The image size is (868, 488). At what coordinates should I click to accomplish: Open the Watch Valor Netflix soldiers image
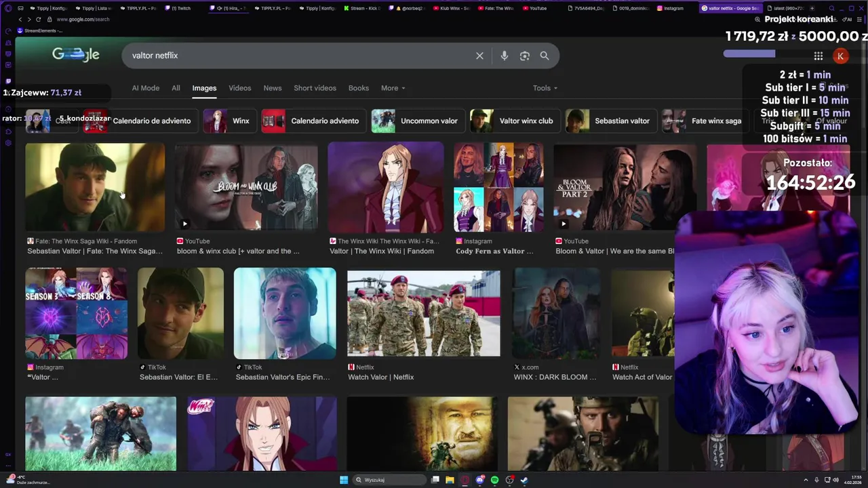pos(424,313)
